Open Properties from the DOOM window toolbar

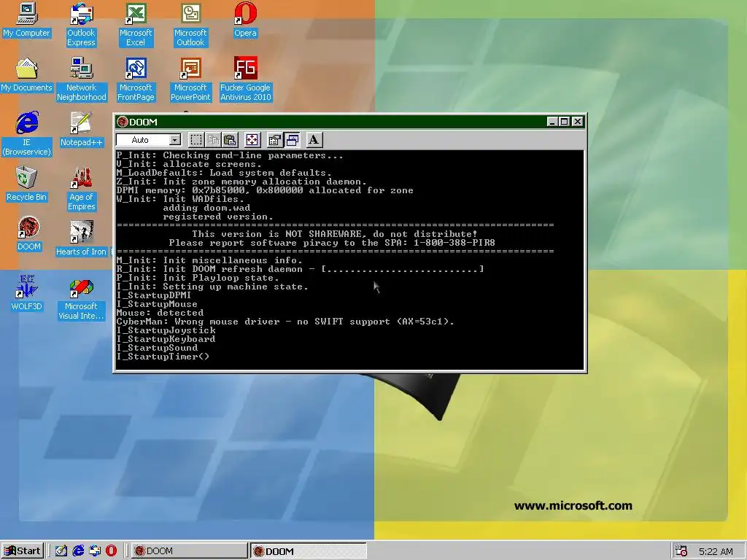point(274,140)
